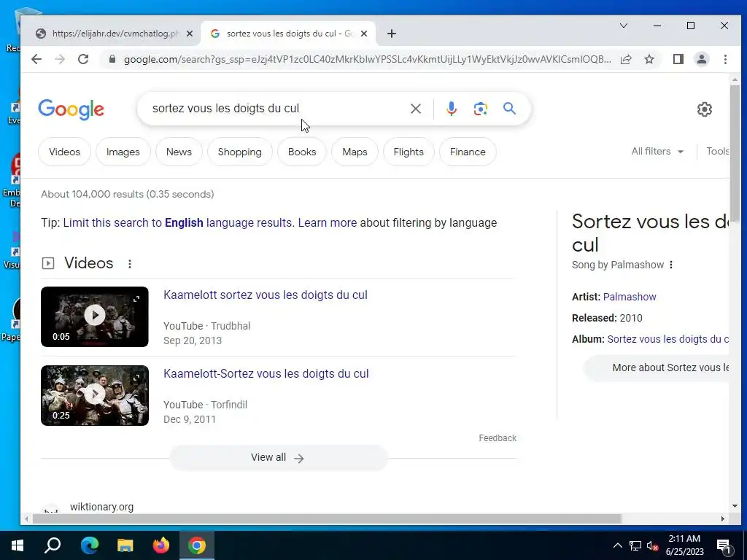Open the notification center icon

point(724,546)
